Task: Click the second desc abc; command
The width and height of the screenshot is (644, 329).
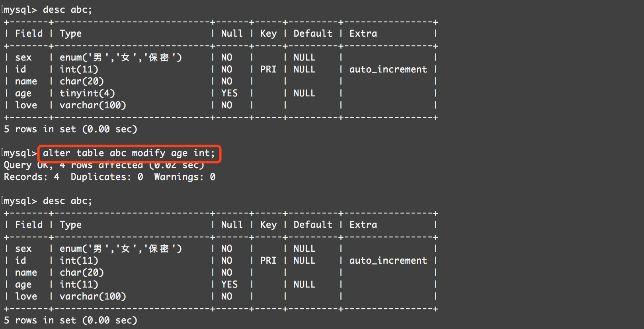Action: pyautogui.click(x=67, y=201)
